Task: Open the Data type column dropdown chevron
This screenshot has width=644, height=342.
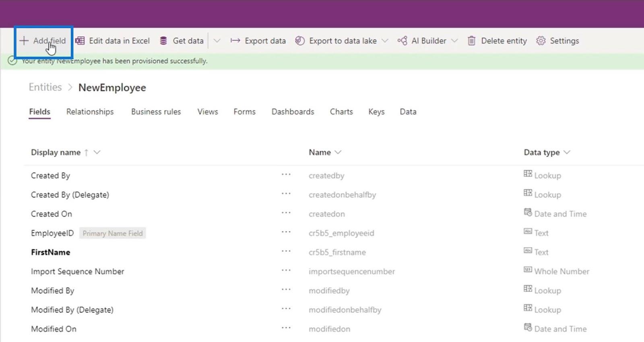Action: (x=567, y=152)
